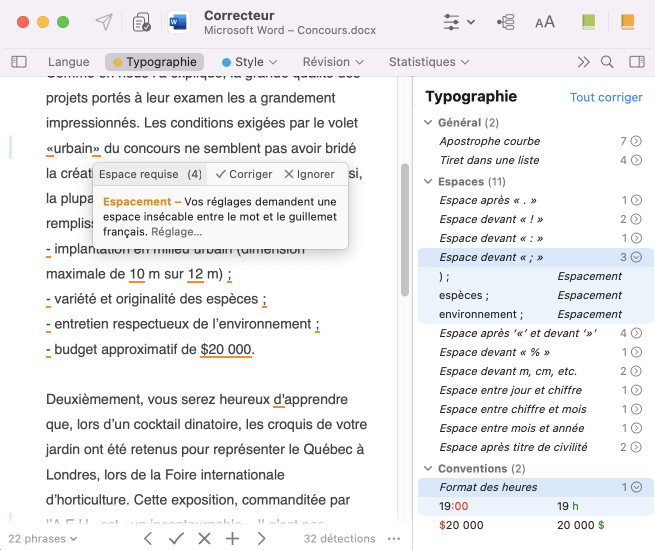Click Tout corriger link

pyautogui.click(x=606, y=98)
